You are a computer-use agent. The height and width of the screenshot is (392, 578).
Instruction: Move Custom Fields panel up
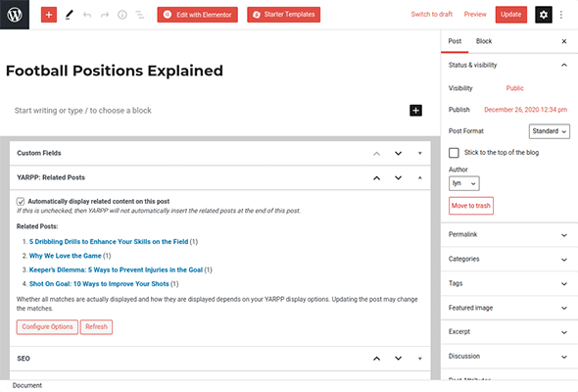click(376, 154)
